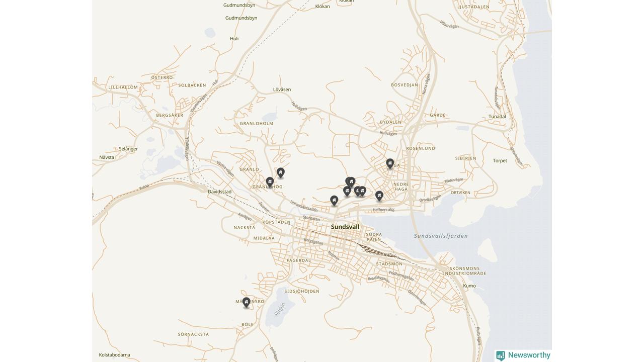Image resolution: width=644 pixels, height=362 pixels.
Task: Click the Sundsvallsfjärden water label
Action: (441, 236)
